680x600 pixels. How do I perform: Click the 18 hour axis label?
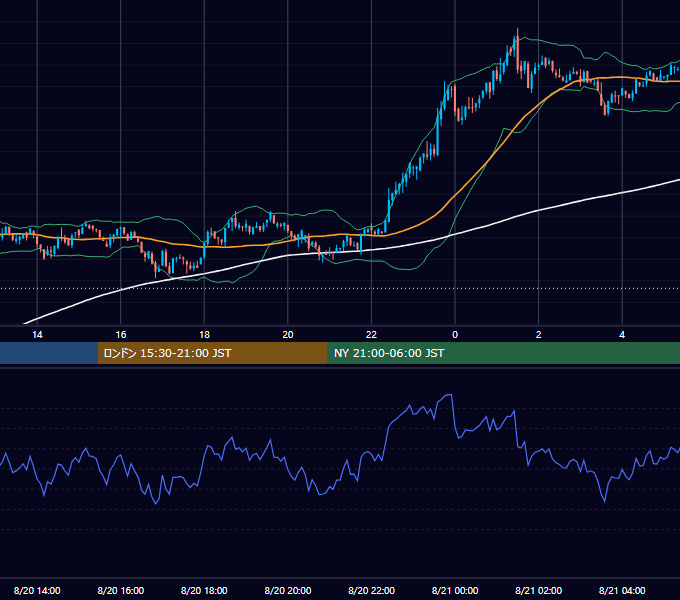coord(204,335)
